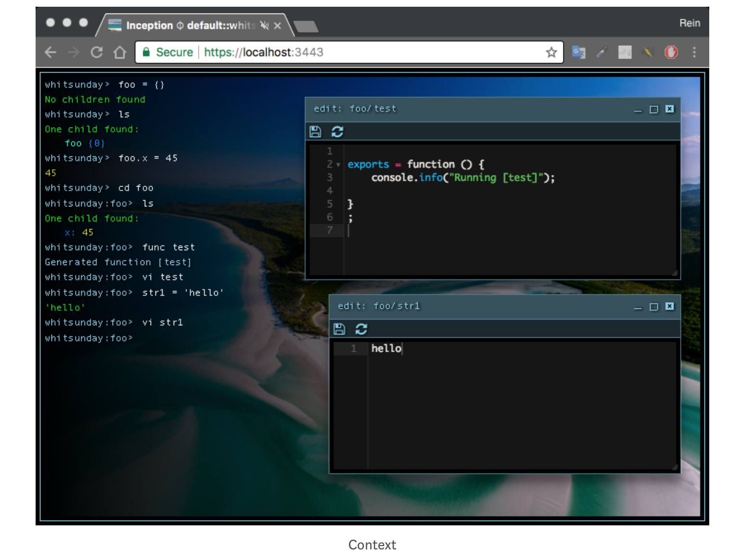
Task: Click the red window close dot
Action: [51, 22]
